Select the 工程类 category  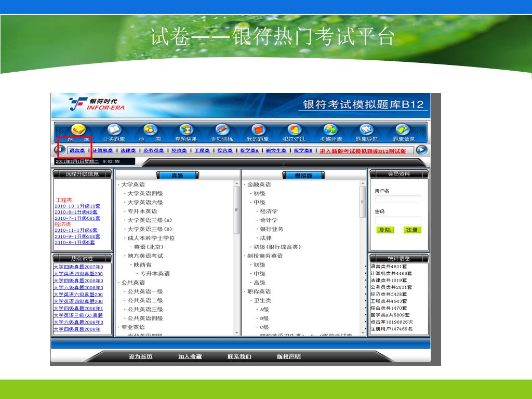202,150
